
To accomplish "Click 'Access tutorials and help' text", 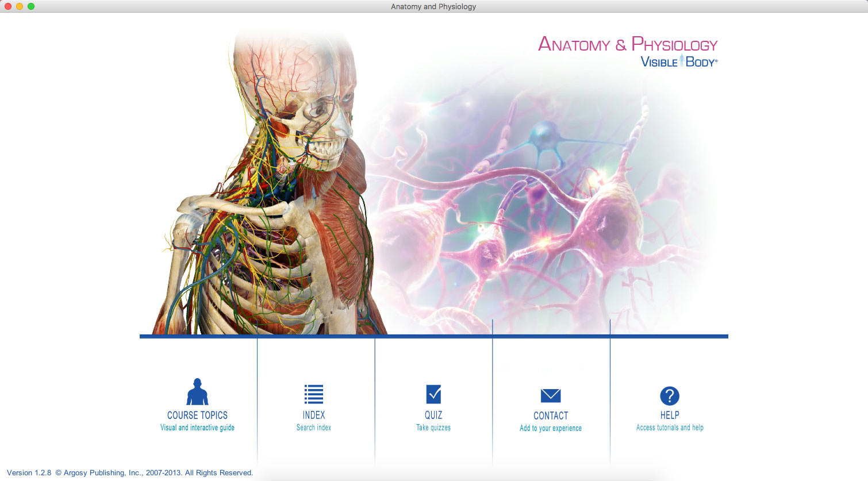I will pos(670,428).
